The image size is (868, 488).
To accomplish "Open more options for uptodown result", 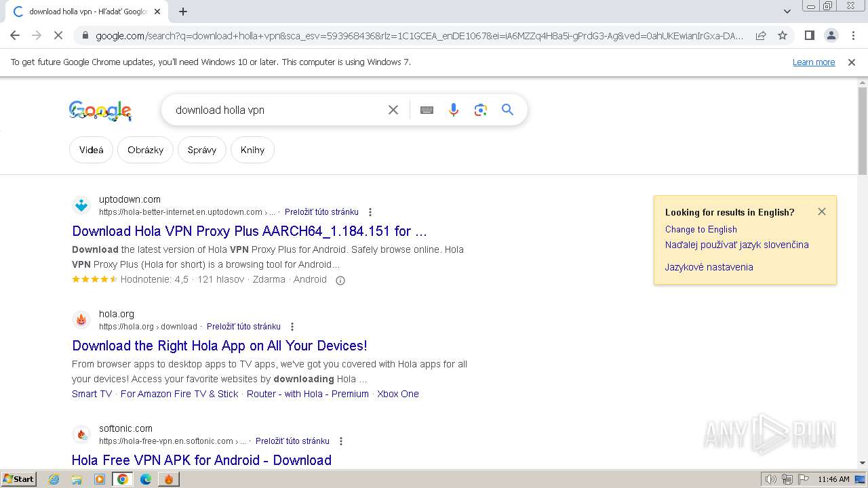I will [370, 212].
